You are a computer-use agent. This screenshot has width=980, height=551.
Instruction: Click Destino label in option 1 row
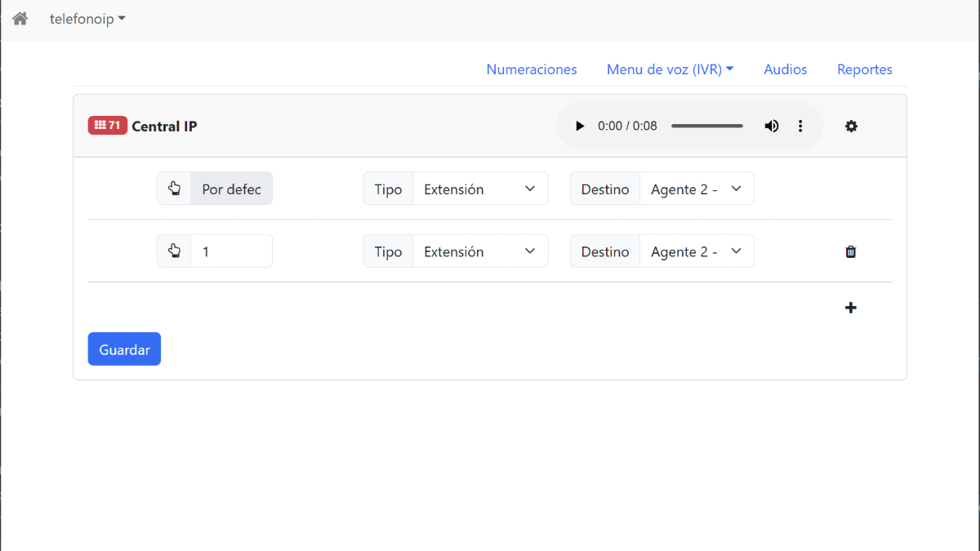605,252
